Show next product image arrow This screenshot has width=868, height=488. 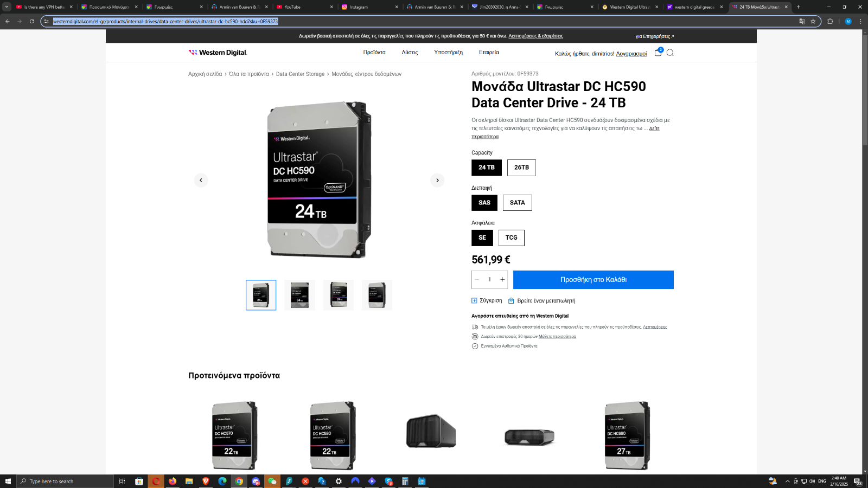click(x=437, y=180)
